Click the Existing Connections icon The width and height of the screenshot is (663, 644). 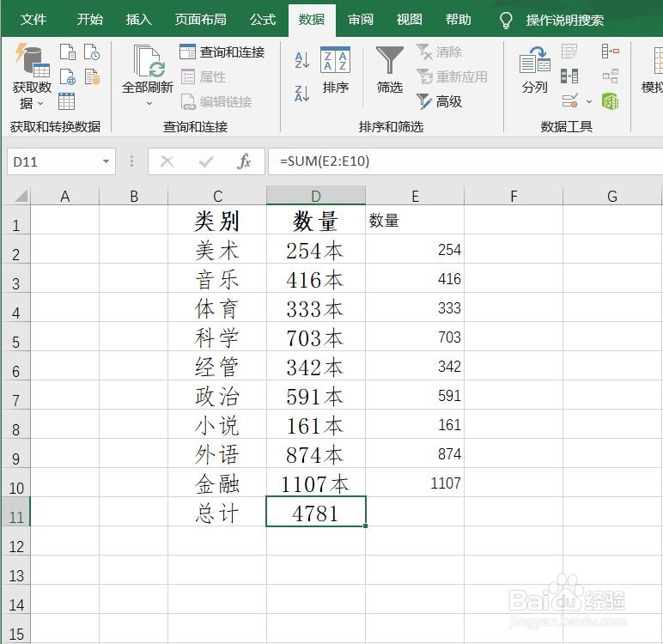(x=92, y=76)
